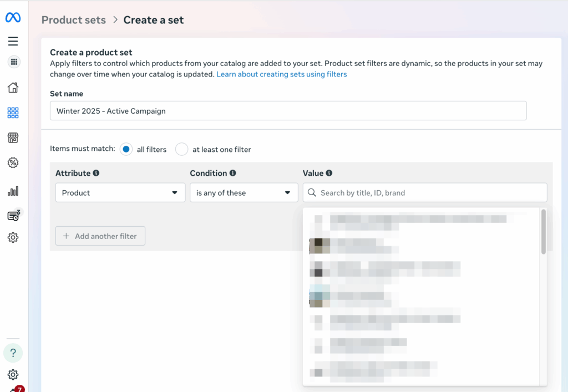Click the product list dropdown scrollbar

click(543, 232)
